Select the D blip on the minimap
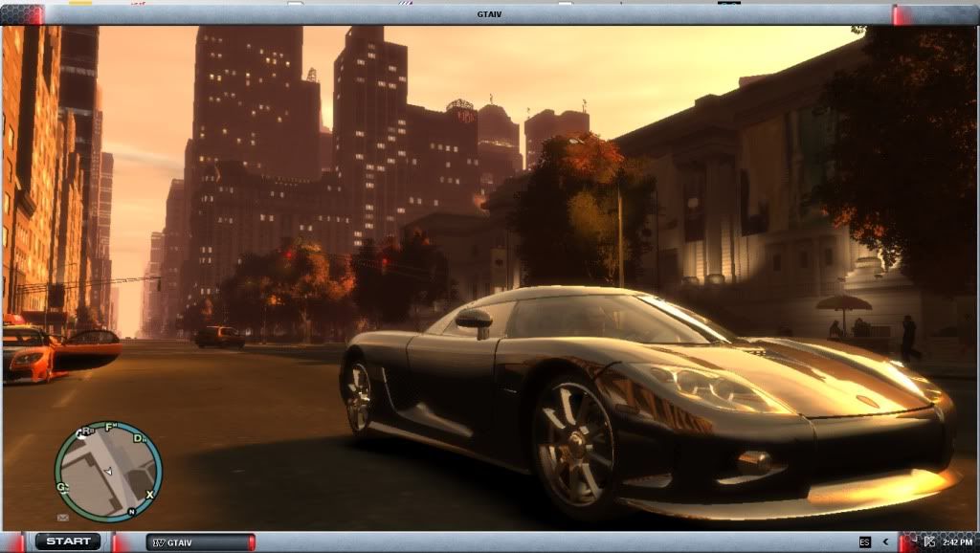 pyautogui.click(x=139, y=438)
